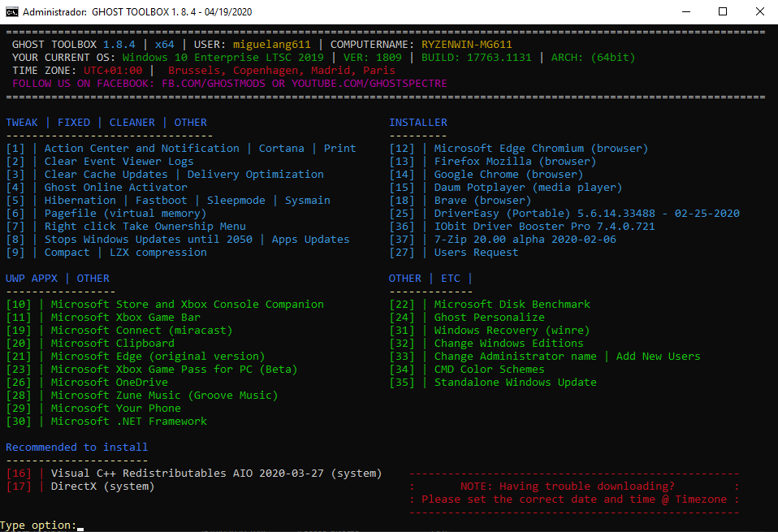
Task: Click 'Cortana' text in option 1
Action: tap(281, 149)
